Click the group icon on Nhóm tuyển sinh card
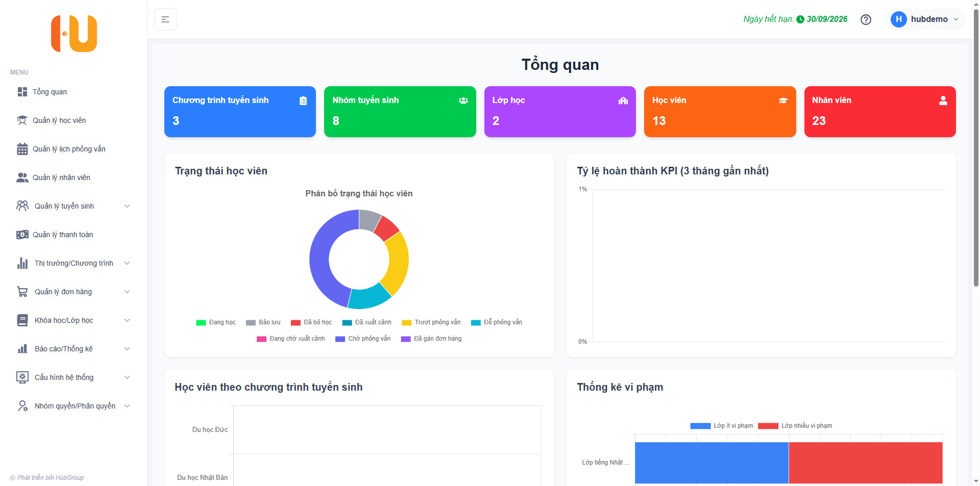 click(x=463, y=100)
